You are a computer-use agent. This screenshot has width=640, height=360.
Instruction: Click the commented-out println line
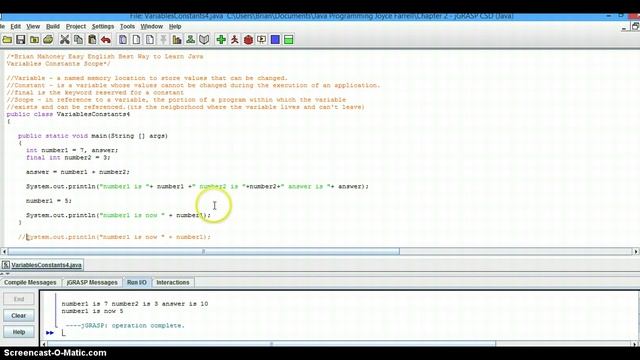click(x=114, y=237)
